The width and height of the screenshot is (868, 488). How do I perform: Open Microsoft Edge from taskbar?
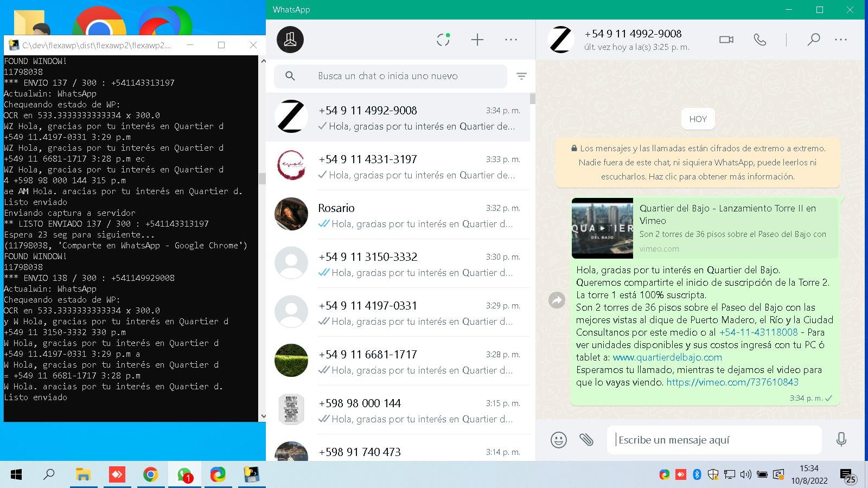coord(218,475)
